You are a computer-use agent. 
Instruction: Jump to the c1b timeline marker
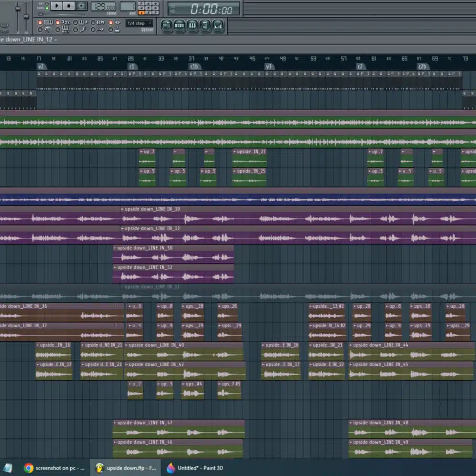194,66
